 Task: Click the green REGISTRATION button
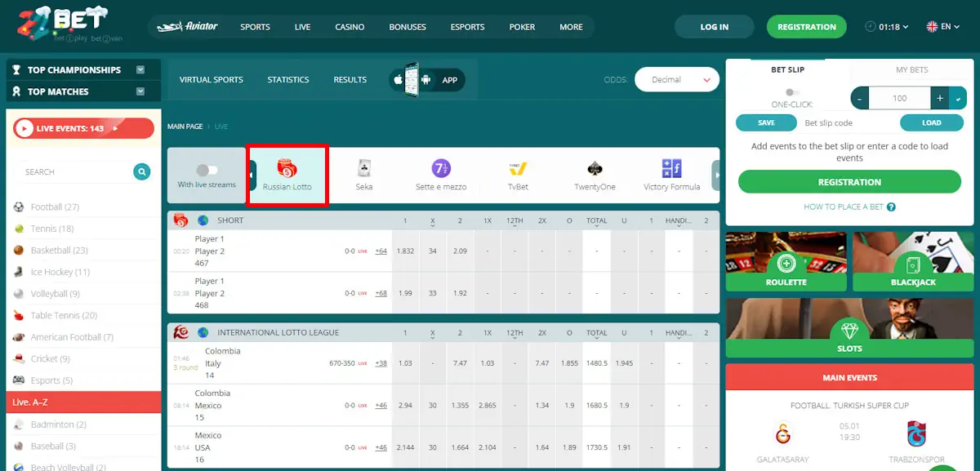807,26
